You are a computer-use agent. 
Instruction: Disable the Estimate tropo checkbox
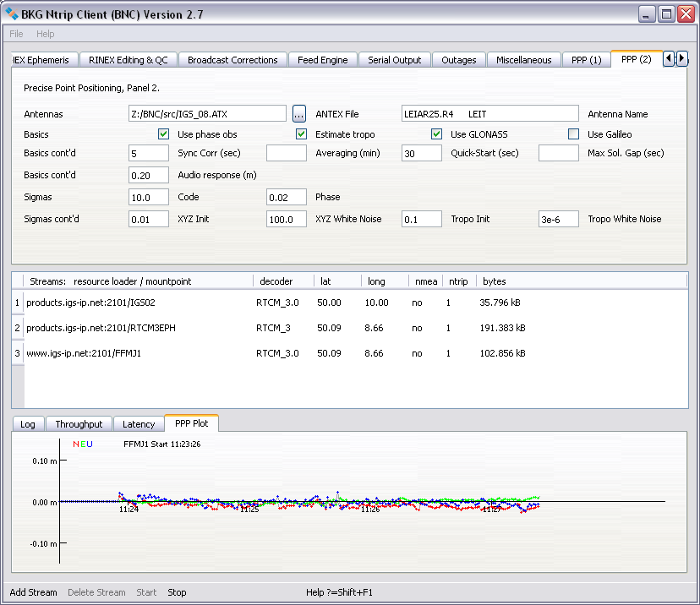301,134
